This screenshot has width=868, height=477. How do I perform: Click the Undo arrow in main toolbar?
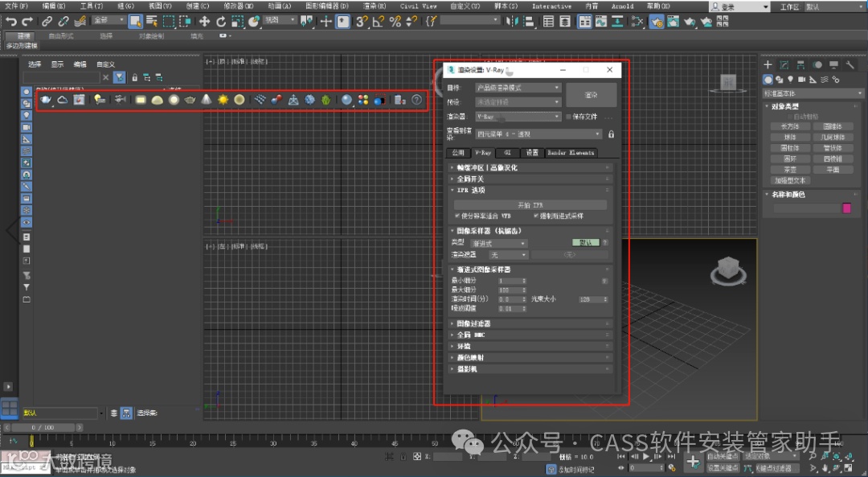coord(11,22)
